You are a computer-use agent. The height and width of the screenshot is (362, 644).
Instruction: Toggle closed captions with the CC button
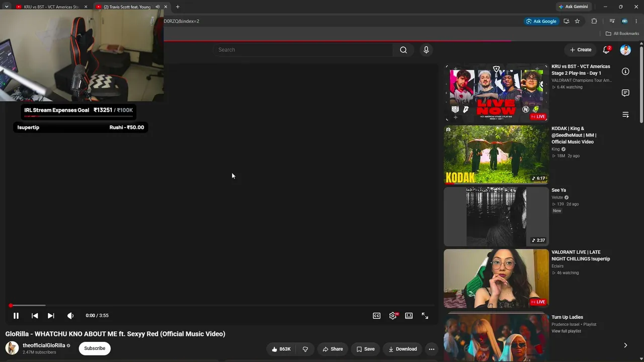coord(376,316)
